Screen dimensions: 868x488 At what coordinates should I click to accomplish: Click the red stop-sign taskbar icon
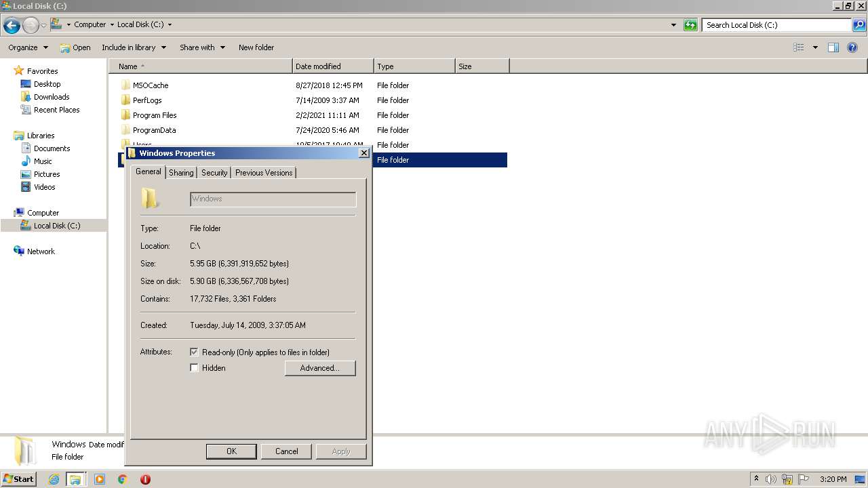(x=145, y=479)
